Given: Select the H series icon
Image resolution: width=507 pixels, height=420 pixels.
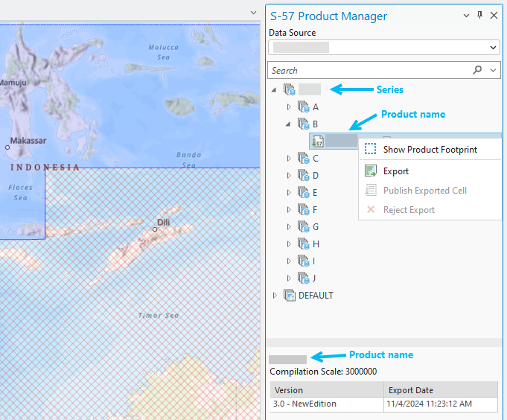Looking at the screenshot, I should [303, 244].
